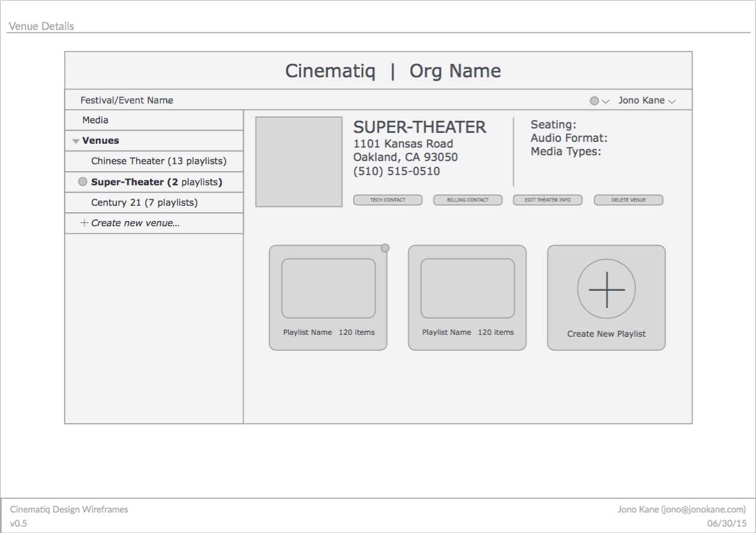Select Century 21 venue entry
The image size is (756, 533).
pyautogui.click(x=144, y=203)
